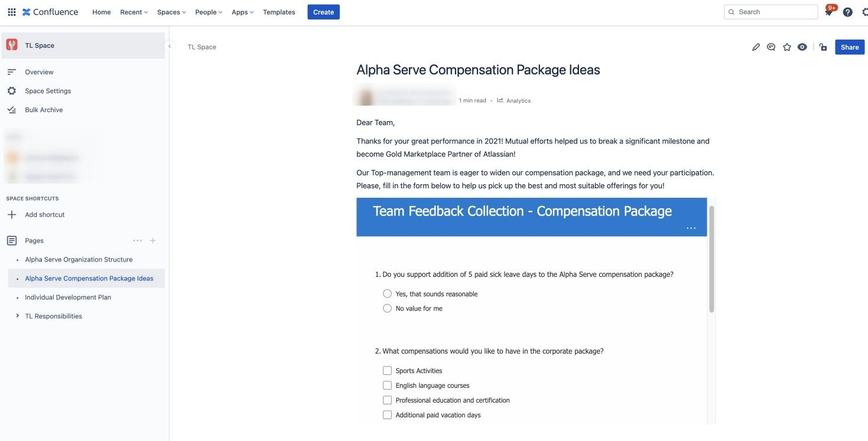The height and width of the screenshot is (441, 868).
Task: Expand the TL Responsibilities page tree
Action: [x=16, y=315]
